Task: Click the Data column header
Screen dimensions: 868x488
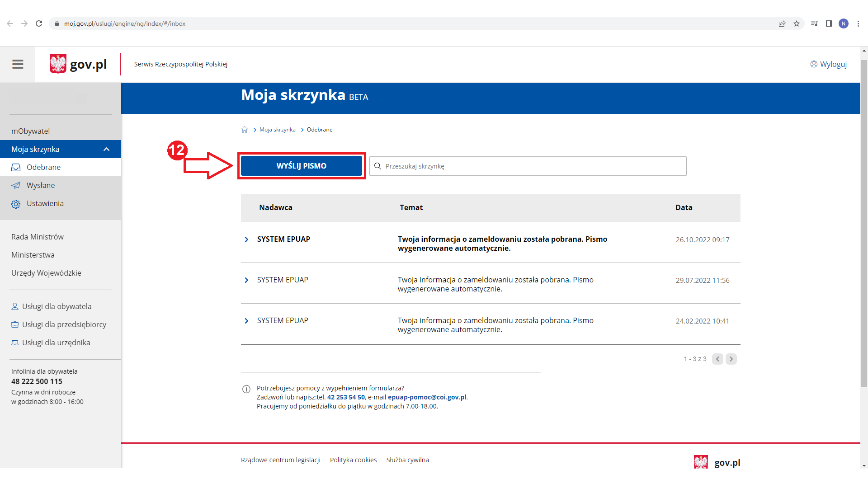Action: 684,207
